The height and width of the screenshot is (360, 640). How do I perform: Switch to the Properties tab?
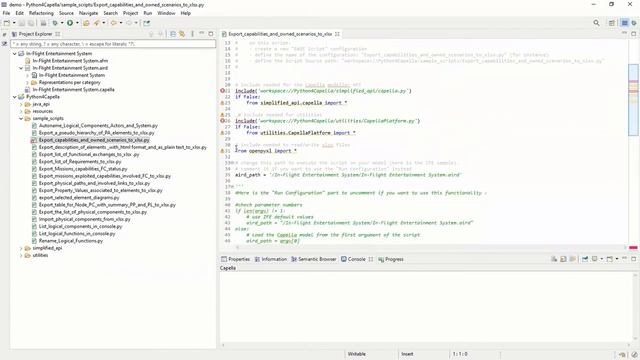click(236, 259)
